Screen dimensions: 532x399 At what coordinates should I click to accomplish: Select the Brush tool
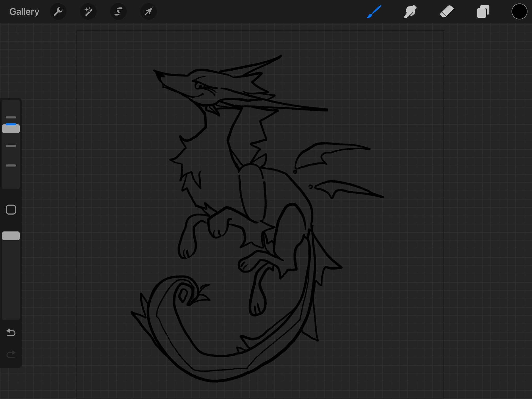[374, 12]
